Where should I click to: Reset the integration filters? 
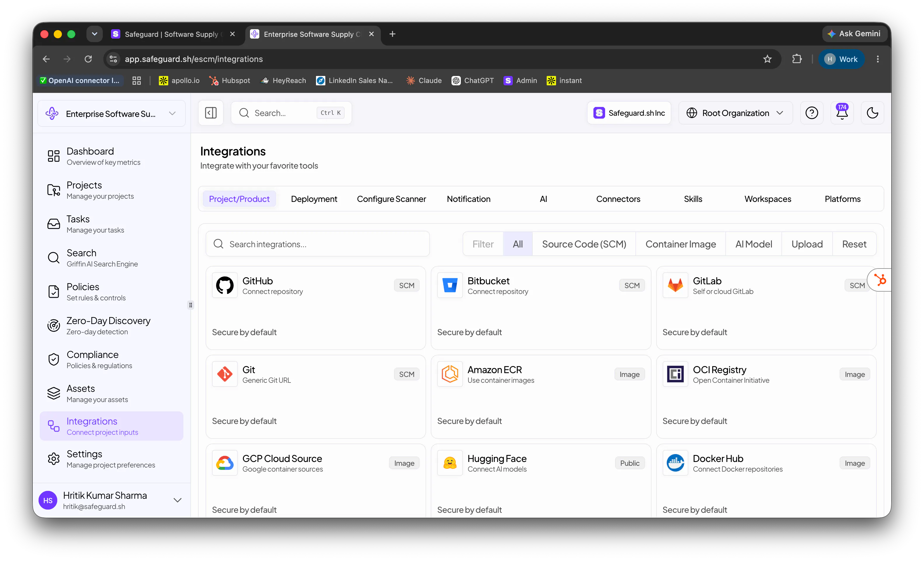854,244
